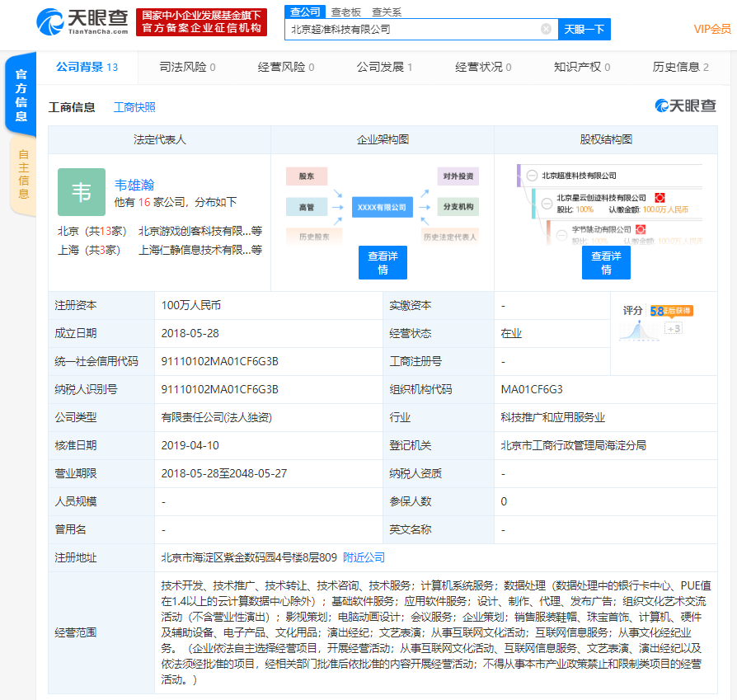This screenshot has width=737, height=700.
Task: Click the 行业 value 科技推广和应用服务业
Action: [x=552, y=417]
